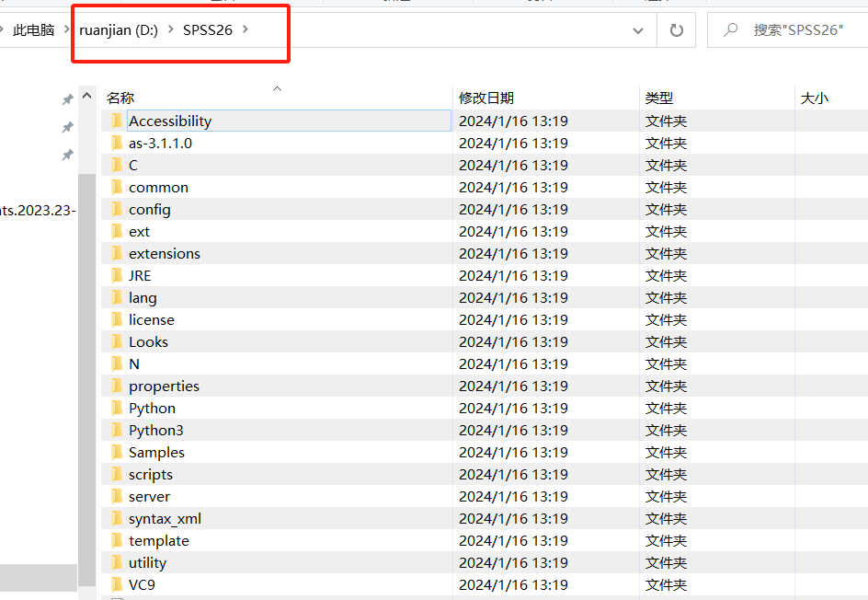Open the syntax_xml folder icon
Image resolution: width=868 pixels, height=600 pixels.
[x=117, y=518]
